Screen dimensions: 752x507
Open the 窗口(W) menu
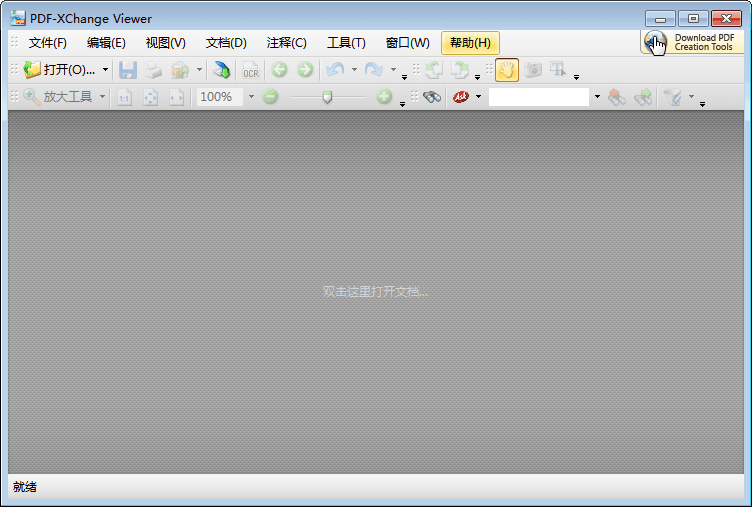click(408, 43)
